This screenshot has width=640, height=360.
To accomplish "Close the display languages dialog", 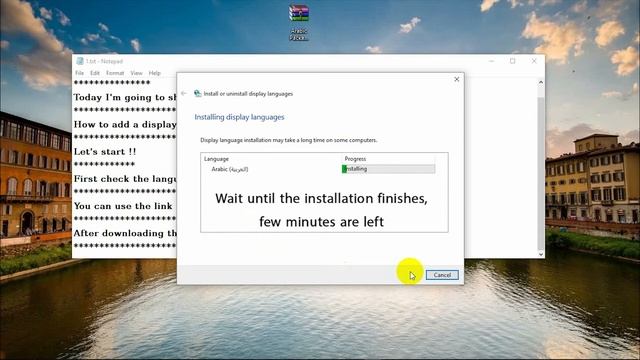I will 457,79.
